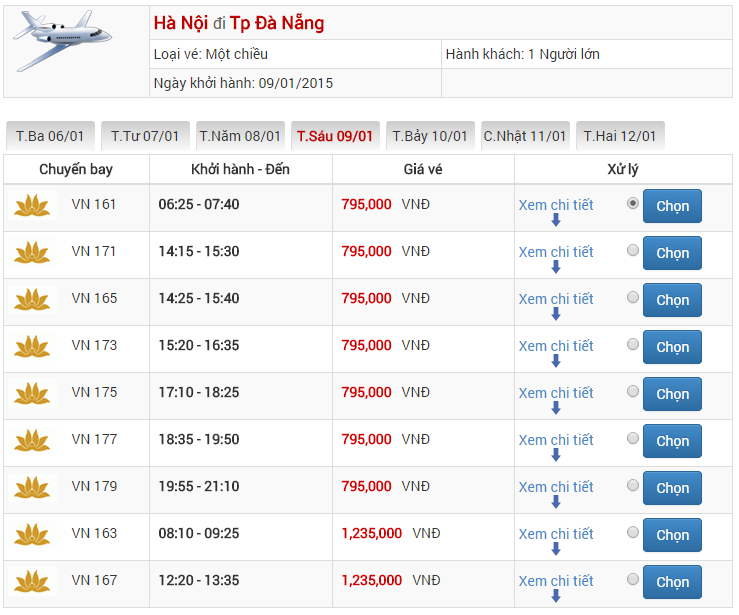Click the lotus logo beside flight VN 165
Viewport: 739px width, 615px height.
(32, 300)
